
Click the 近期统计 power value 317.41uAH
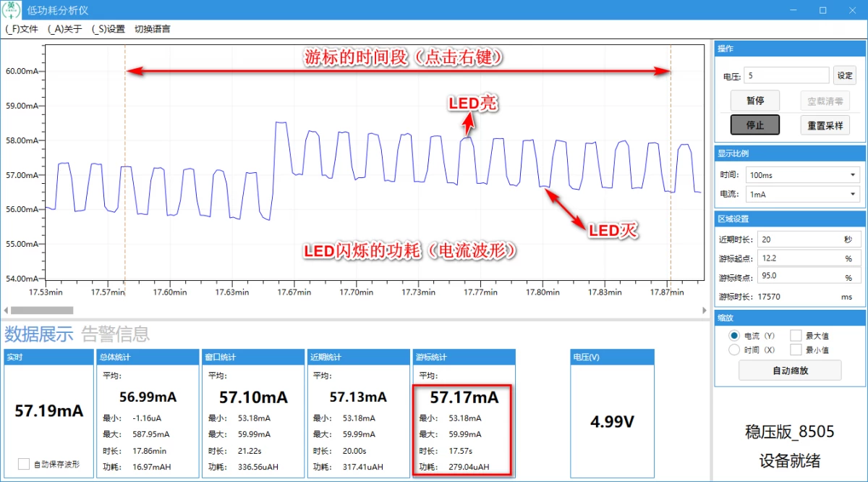[365, 468]
